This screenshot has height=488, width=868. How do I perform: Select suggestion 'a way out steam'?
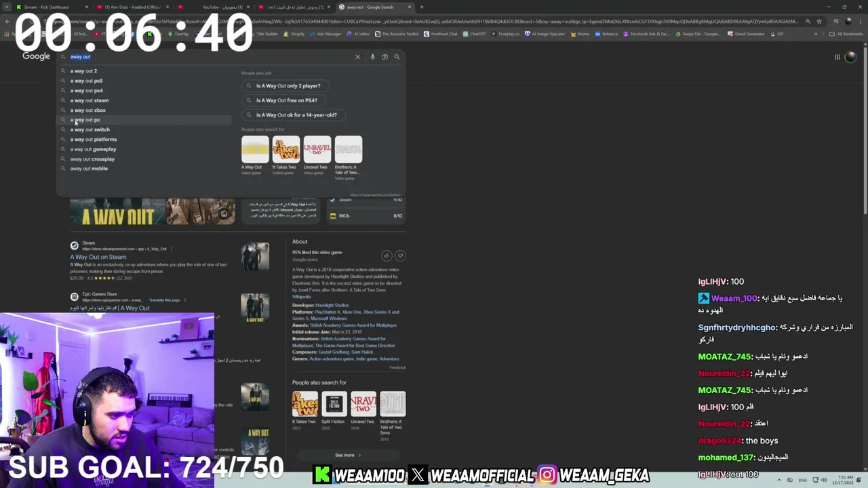144,100
